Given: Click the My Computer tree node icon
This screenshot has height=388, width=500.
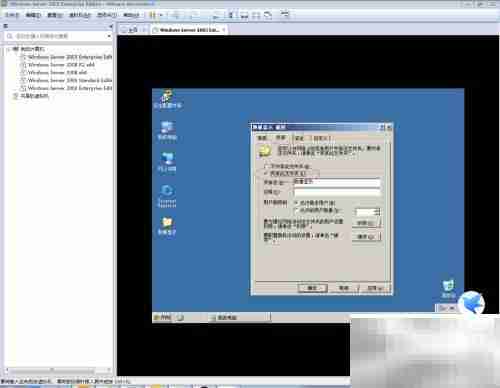Looking at the screenshot, I should click(15, 49).
